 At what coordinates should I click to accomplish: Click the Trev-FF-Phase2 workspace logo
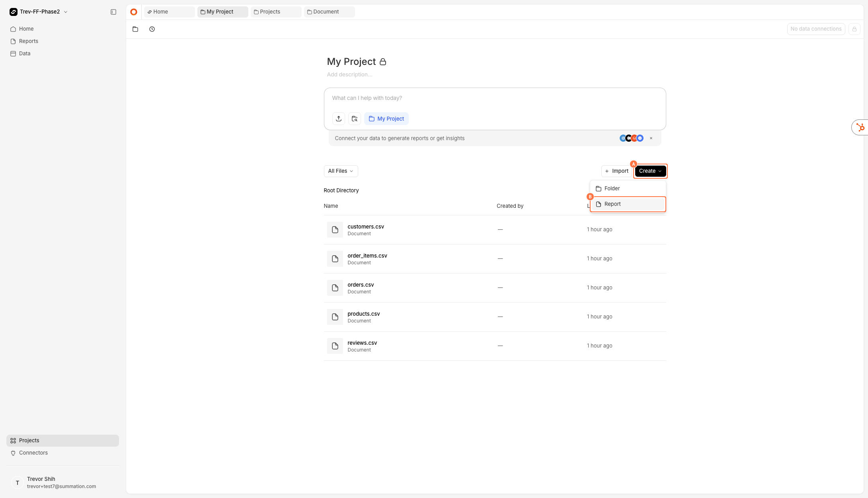[14, 12]
